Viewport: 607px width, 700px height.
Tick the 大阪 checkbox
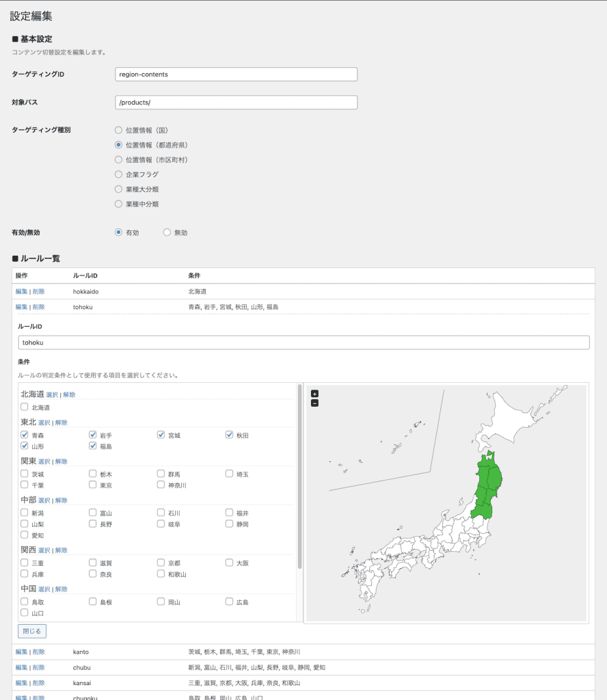(x=230, y=563)
